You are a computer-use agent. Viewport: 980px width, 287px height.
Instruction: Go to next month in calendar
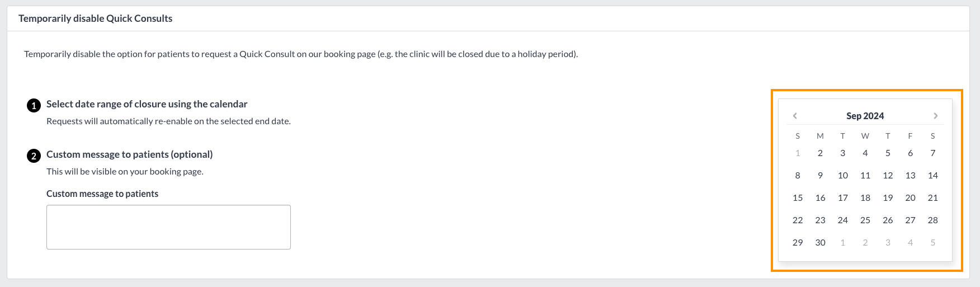(935, 116)
